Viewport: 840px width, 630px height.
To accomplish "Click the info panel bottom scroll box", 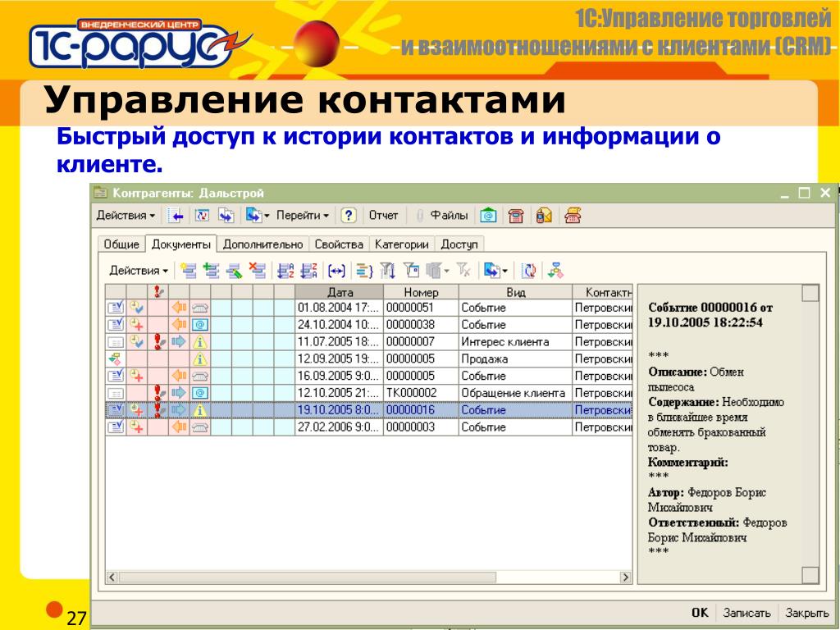I will [810, 575].
